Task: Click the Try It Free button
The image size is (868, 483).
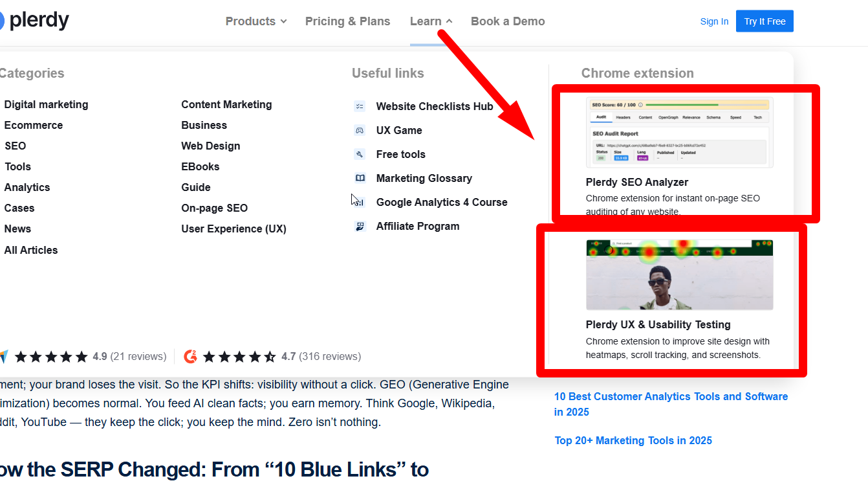Action: [x=765, y=21]
